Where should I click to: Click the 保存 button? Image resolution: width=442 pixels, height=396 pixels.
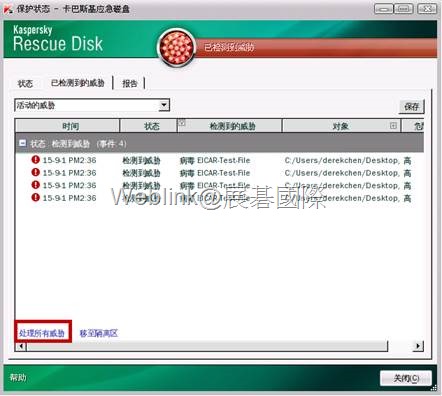click(x=412, y=106)
